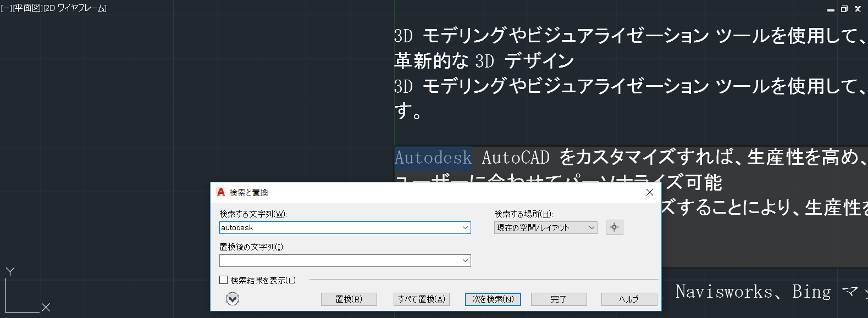Restore the drawing window size
This screenshot has height=318, width=868.
tap(844, 9)
